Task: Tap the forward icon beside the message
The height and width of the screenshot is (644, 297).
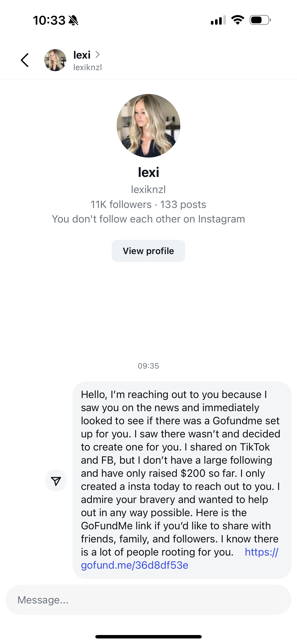Action: tap(56, 480)
